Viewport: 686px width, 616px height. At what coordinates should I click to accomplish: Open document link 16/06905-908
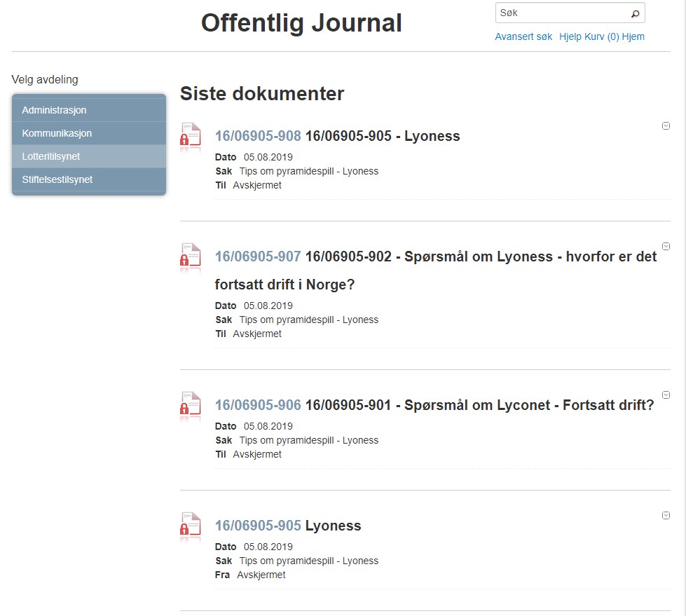(x=258, y=136)
